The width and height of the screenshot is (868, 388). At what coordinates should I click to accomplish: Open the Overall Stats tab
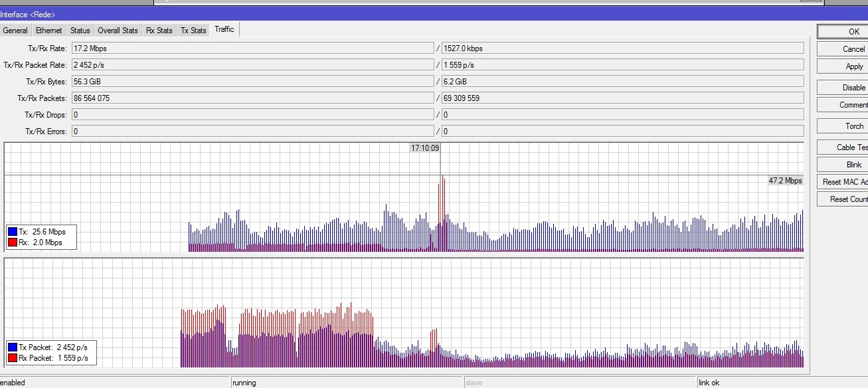click(x=118, y=31)
